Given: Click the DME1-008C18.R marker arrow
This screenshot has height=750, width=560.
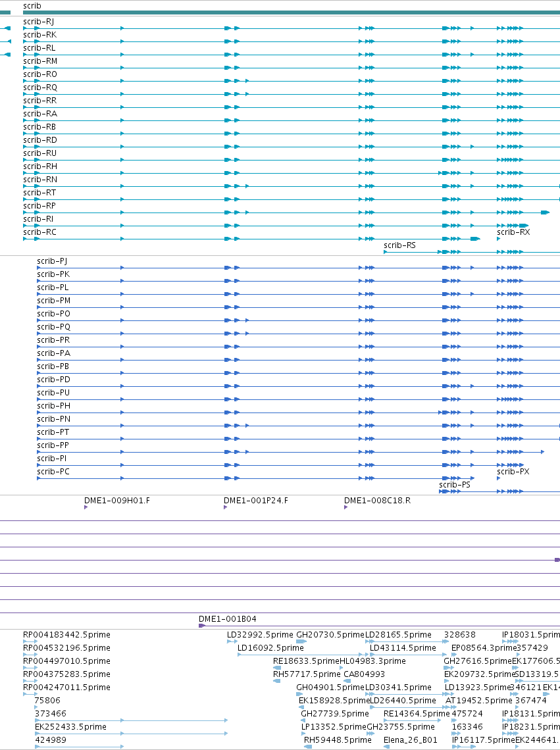Looking at the screenshot, I should point(346,507).
